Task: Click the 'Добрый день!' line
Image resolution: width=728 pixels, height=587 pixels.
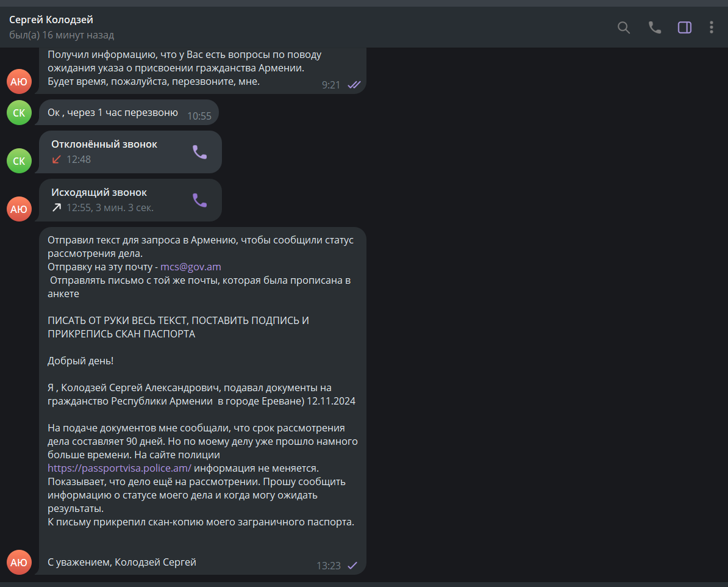Action: [80, 361]
